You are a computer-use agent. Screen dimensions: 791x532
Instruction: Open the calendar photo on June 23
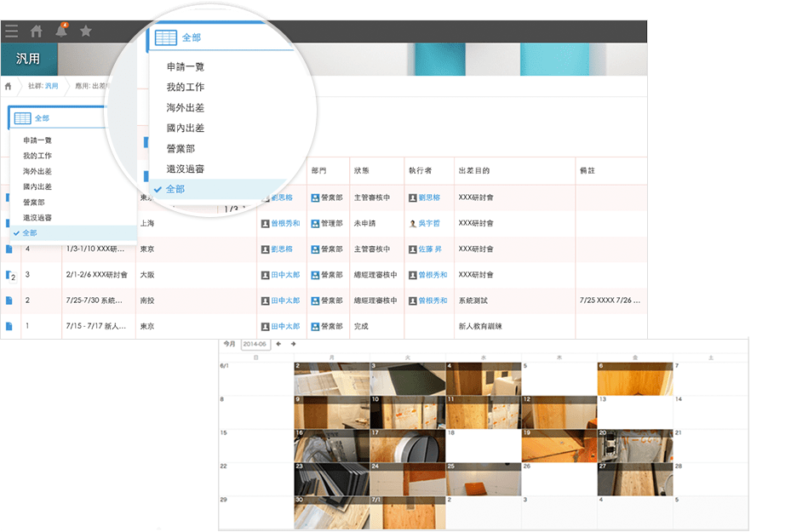coord(332,479)
